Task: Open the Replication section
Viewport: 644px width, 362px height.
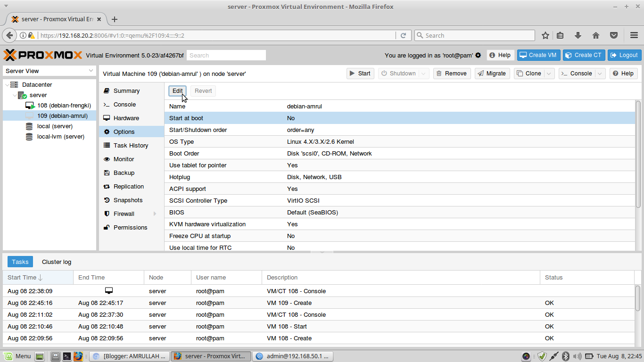Action: pos(132,187)
